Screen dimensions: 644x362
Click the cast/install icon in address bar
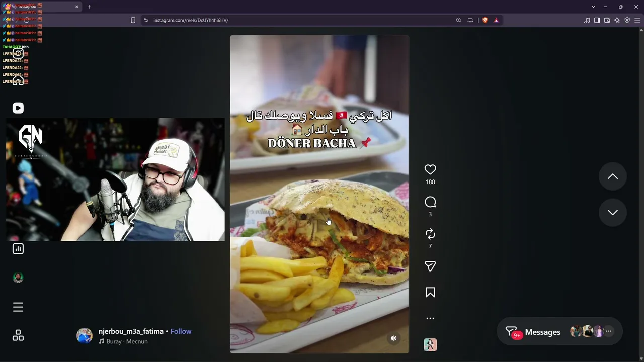pyautogui.click(x=470, y=20)
